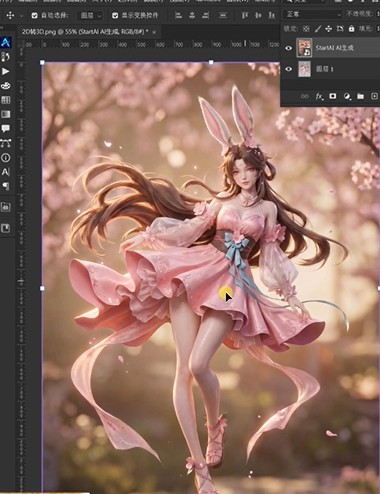Open the Paragraph panel icon
Screen dimensions: 380x494
(x=6, y=186)
